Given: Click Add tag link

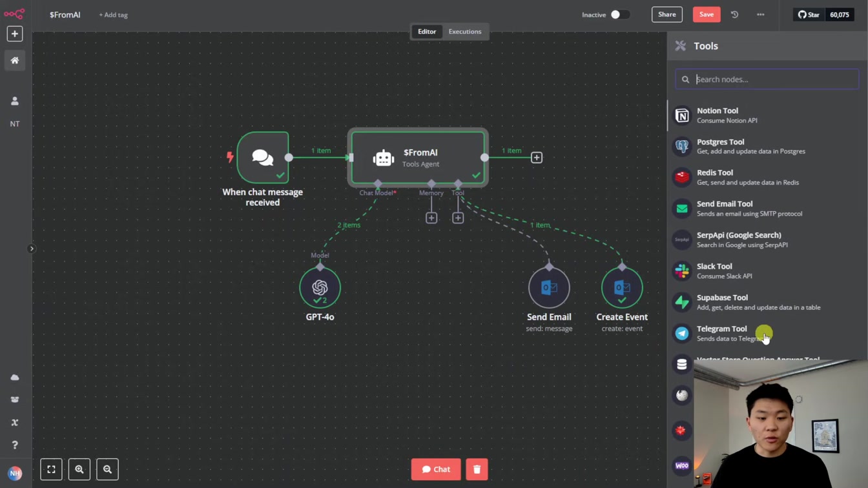Looking at the screenshot, I should pyautogui.click(x=113, y=15).
